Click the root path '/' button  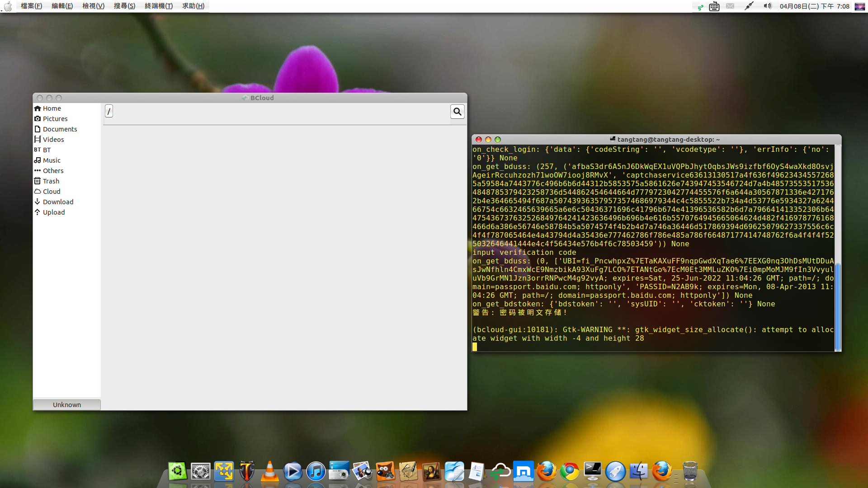click(x=109, y=111)
